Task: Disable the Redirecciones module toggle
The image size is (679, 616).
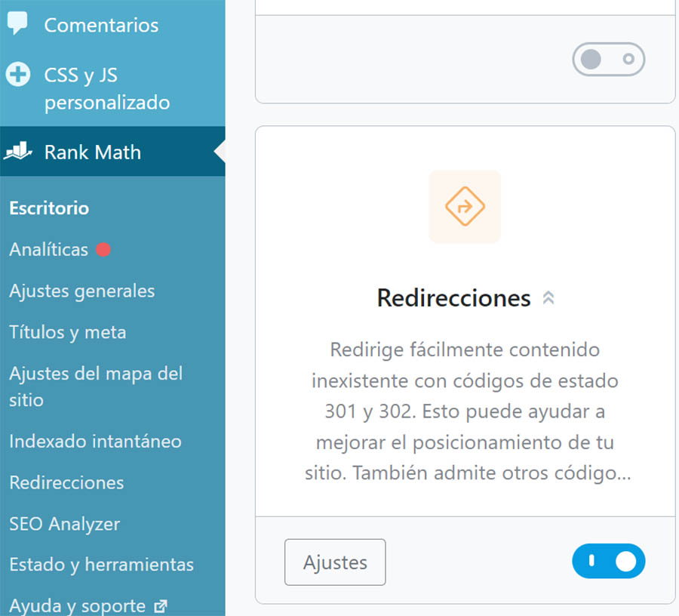Action: click(x=609, y=561)
